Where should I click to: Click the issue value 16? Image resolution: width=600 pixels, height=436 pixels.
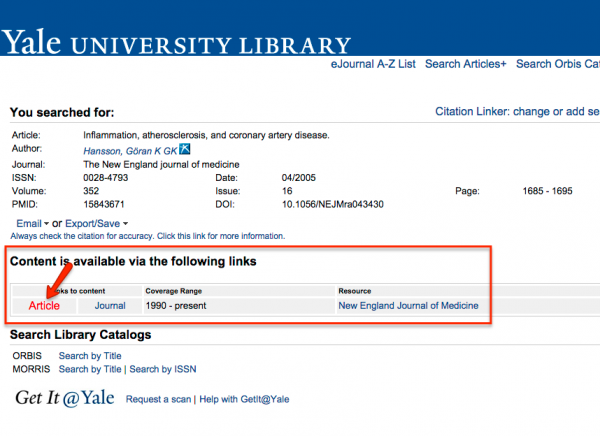287,191
